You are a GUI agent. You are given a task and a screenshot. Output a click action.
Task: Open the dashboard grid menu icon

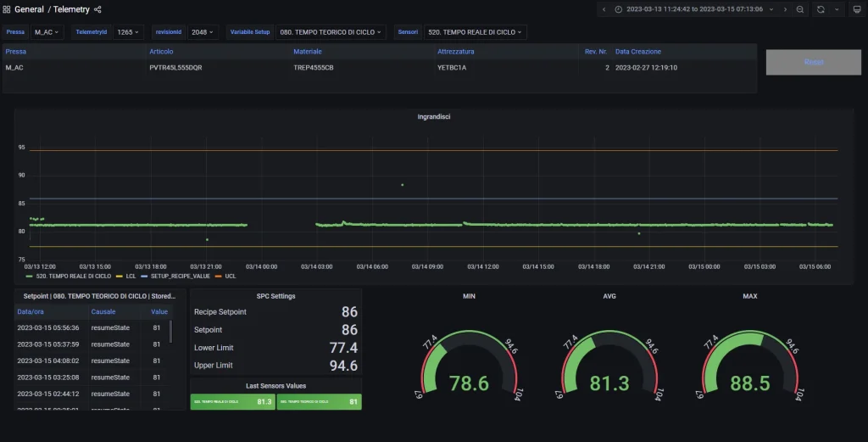pos(7,9)
